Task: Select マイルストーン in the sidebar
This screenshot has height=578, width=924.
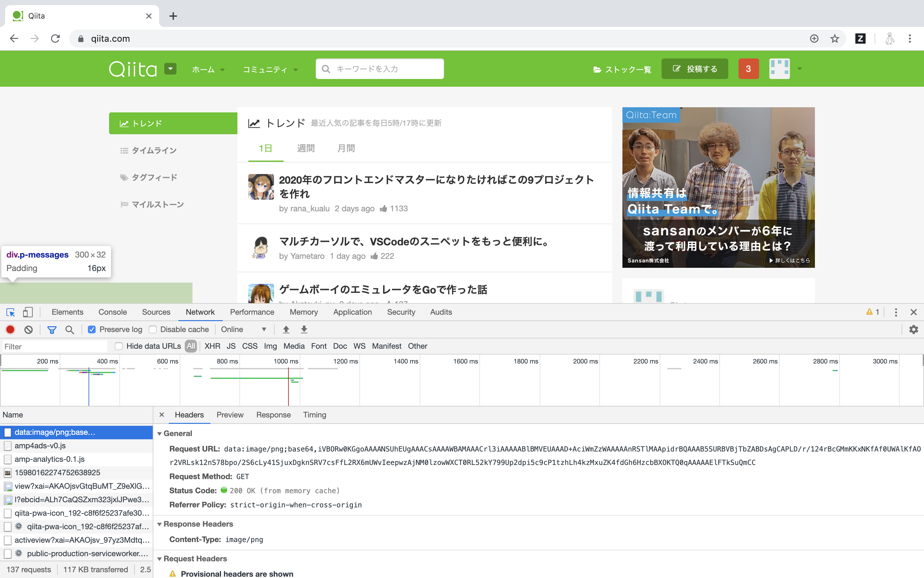Action: click(152, 205)
